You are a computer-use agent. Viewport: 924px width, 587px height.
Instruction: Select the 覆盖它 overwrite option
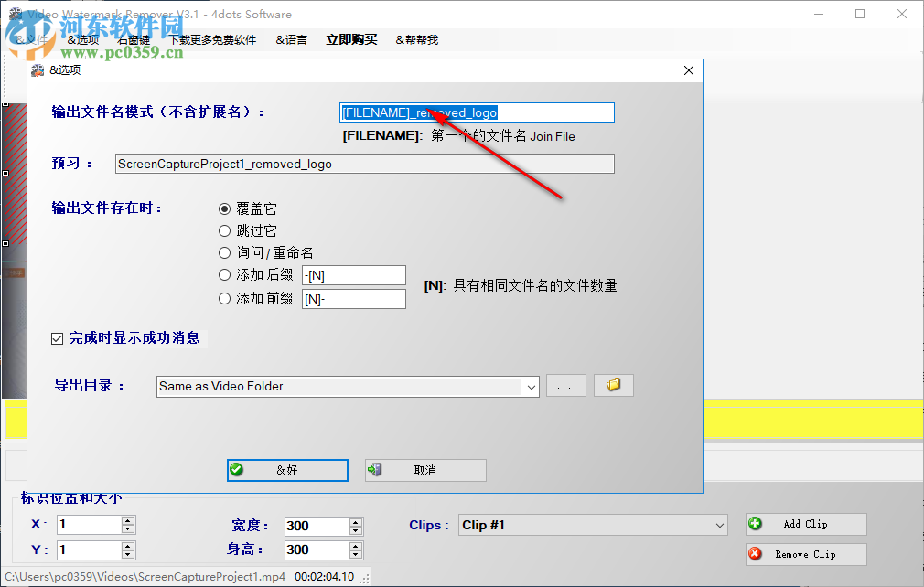(224, 208)
